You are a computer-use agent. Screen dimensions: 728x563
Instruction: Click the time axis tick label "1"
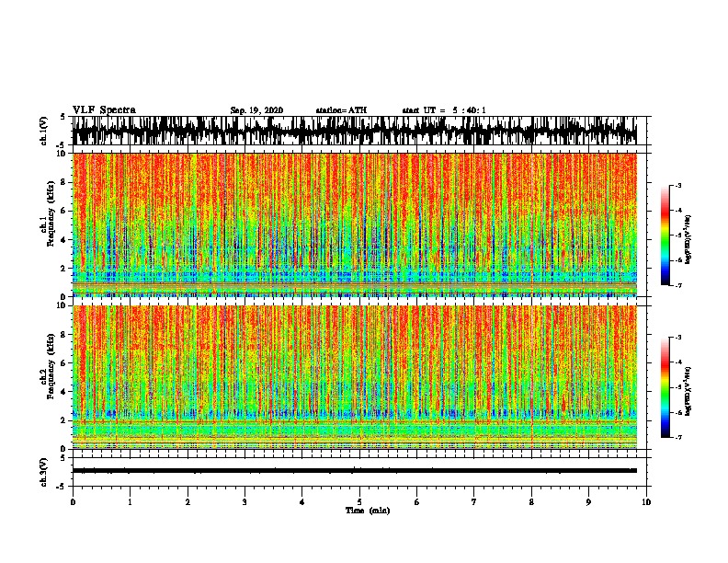click(130, 502)
